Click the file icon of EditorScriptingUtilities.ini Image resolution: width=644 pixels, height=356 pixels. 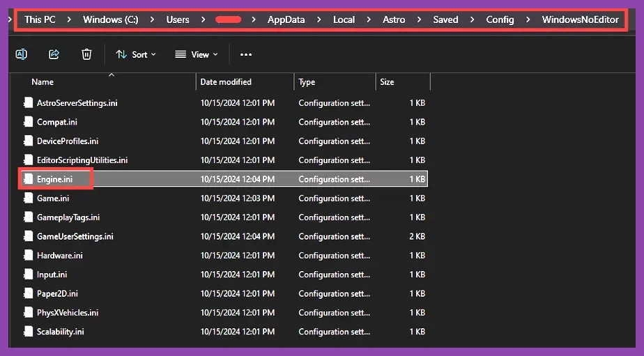coord(29,160)
